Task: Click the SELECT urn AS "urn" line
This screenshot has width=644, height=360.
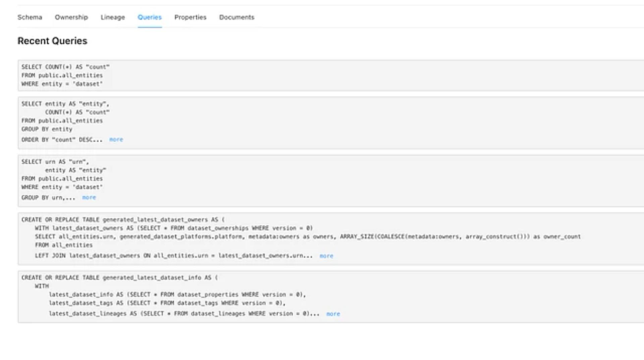Action: click(x=55, y=162)
